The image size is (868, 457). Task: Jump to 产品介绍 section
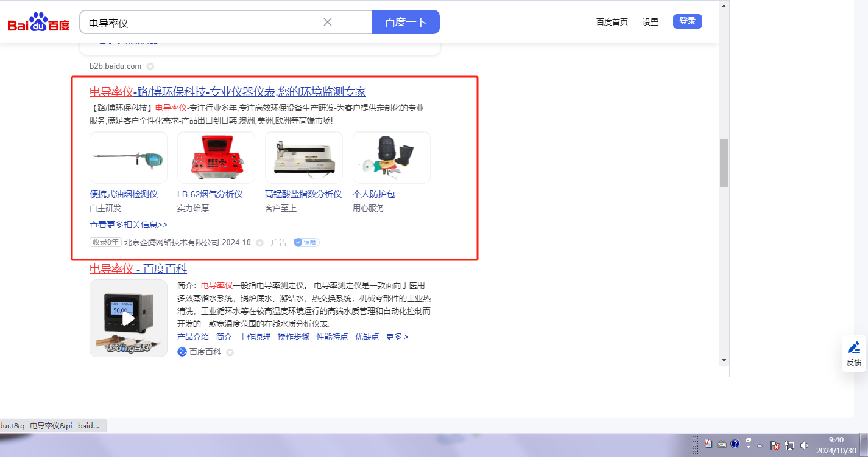click(193, 337)
